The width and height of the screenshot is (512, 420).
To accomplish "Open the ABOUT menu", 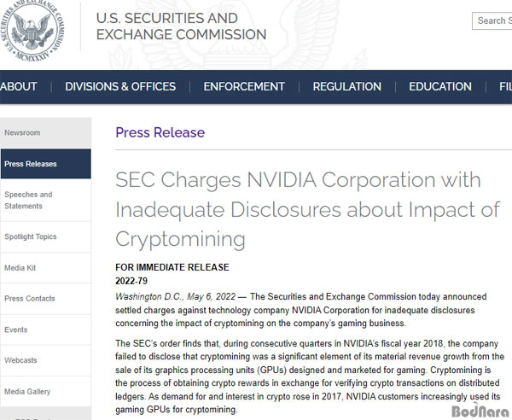I will click(19, 86).
